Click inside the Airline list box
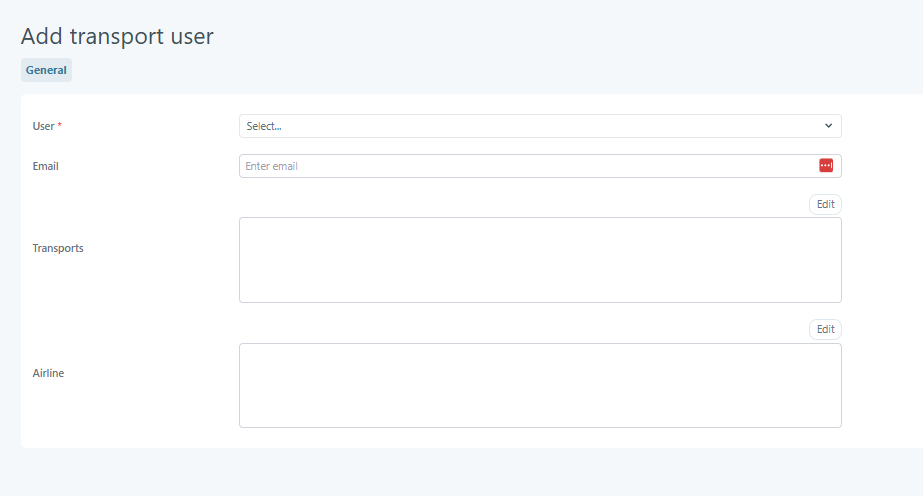This screenshot has height=496, width=923. coord(540,385)
